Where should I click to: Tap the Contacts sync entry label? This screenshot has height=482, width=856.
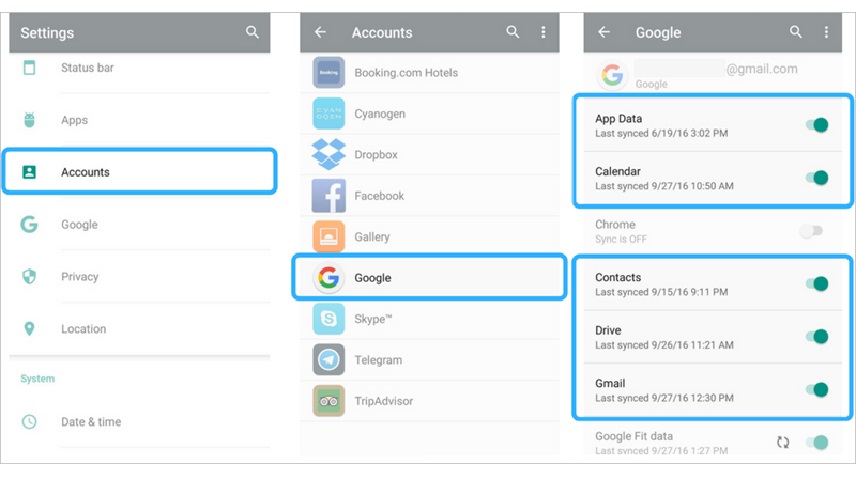tap(618, 277)
